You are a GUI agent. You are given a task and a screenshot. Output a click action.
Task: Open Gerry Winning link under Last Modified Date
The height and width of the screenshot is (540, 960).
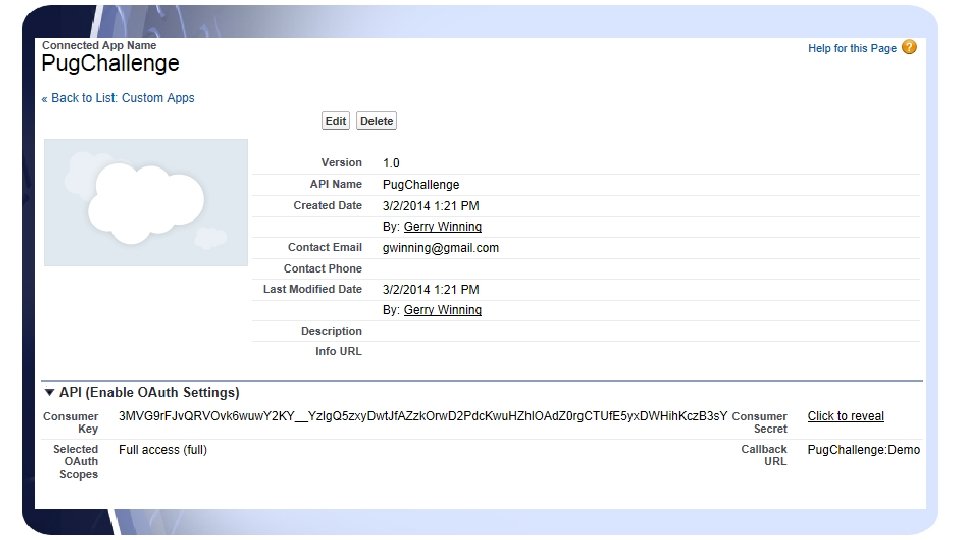443,310
